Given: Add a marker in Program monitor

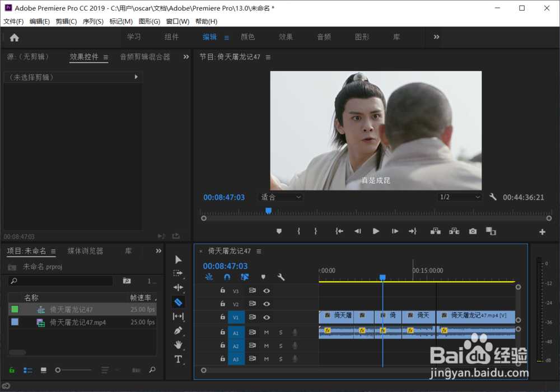Looking at the screenshot, I should pos(279,231).
